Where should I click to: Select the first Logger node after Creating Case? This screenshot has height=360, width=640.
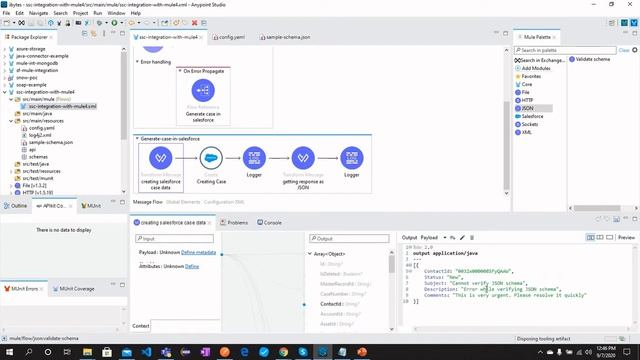(x=254, y=158)
